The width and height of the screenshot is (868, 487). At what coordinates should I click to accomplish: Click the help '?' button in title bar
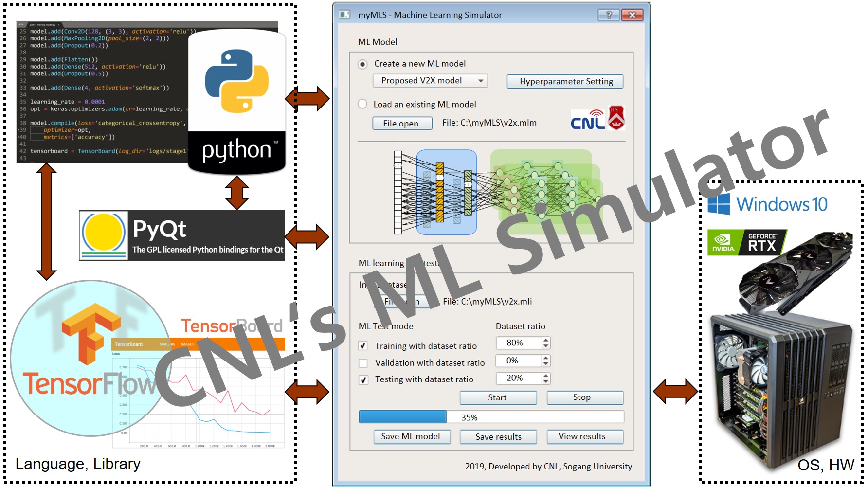coord(609,15)
